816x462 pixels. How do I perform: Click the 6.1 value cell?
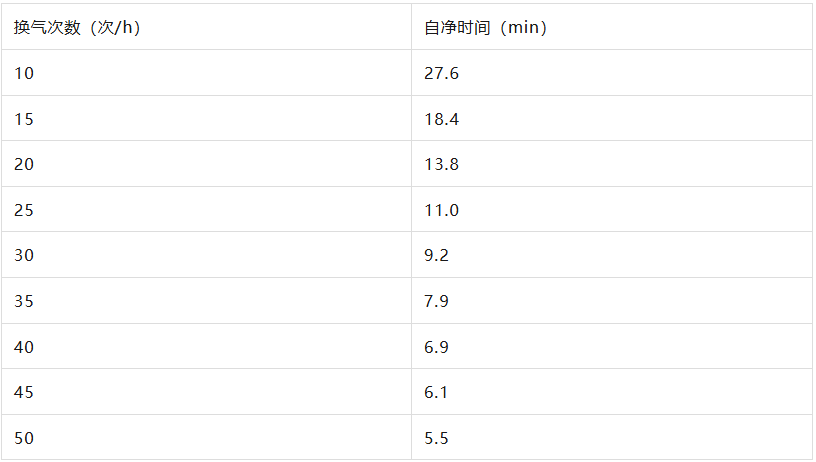point(437,392)
